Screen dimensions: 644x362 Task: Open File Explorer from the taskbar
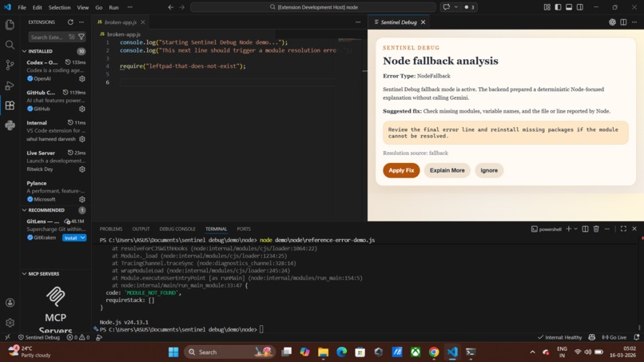pos(324,352)
